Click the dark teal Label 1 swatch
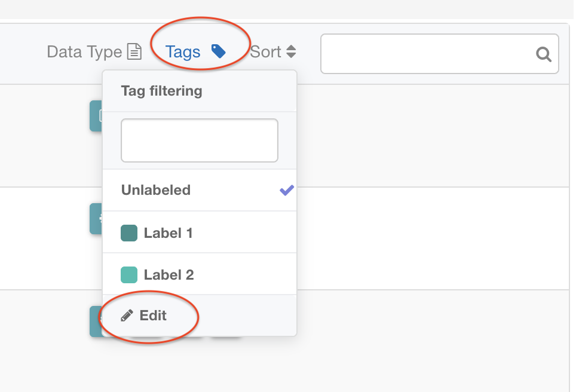The image size is (576, 392). pyautogui.click(x=129, y=232)
